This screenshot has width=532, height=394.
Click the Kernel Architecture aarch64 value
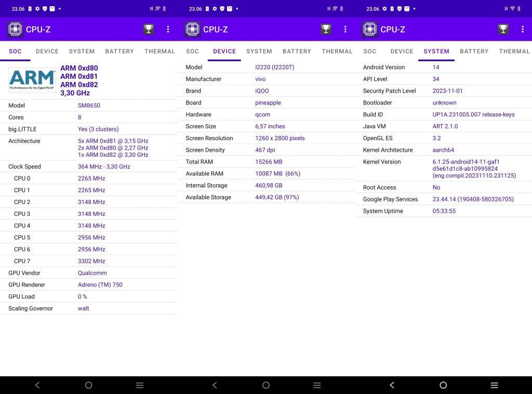[x=443, y=150]
